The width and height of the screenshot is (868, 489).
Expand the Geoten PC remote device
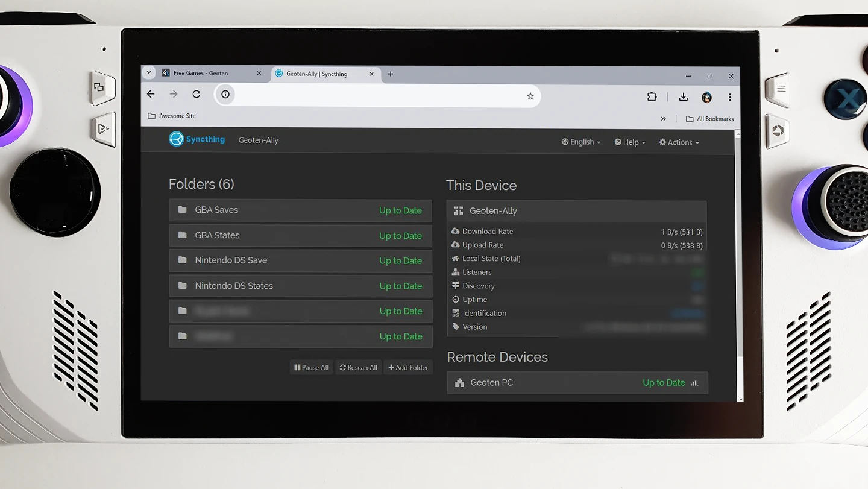[x=577, y=383]
